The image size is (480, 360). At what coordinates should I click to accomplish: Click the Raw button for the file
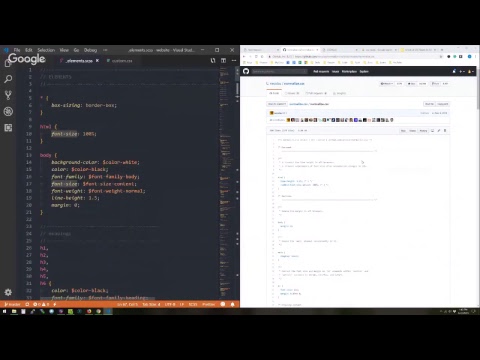403,131
